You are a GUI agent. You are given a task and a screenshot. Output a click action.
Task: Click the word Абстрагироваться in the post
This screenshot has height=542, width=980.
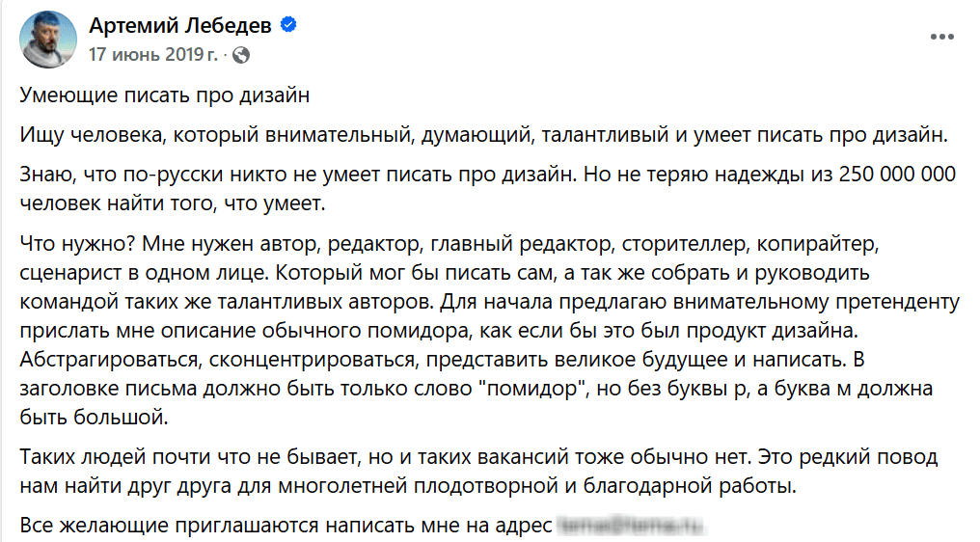click(109, 360)
